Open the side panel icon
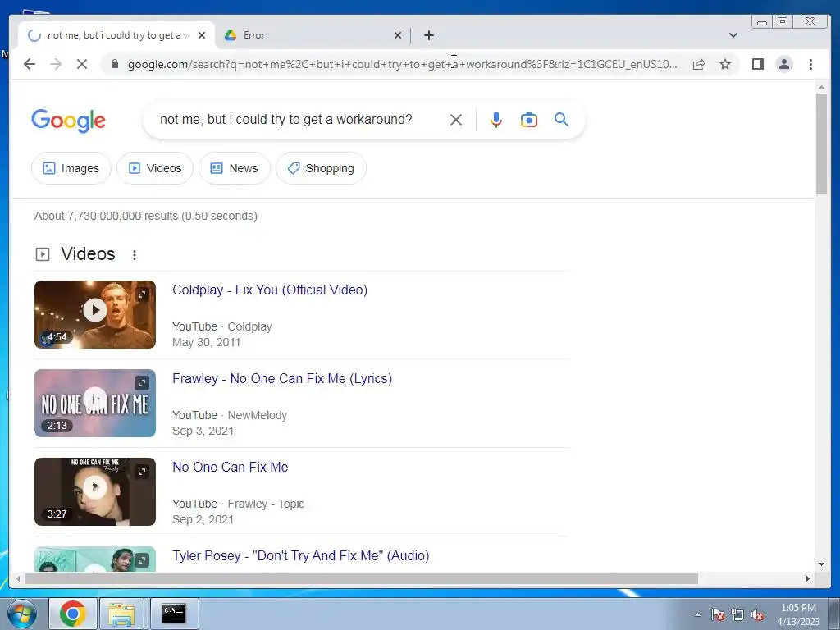The height and width of the screenshot is (630, 840). 757,64
